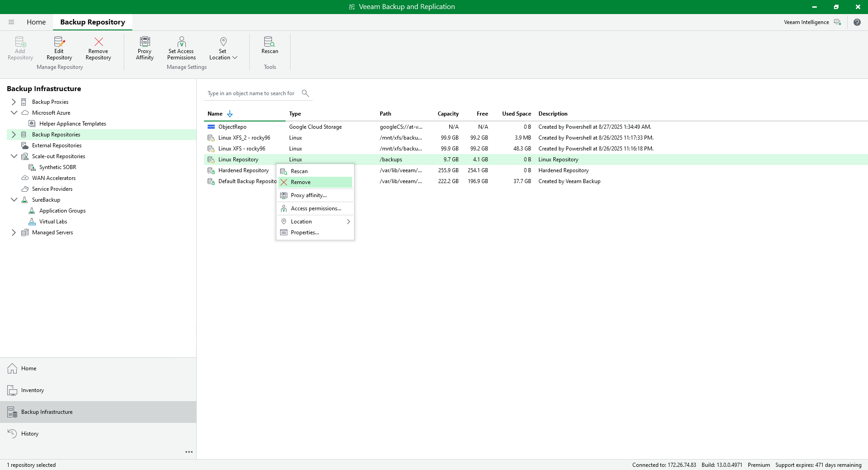This screenshot has height=470, width=868.
Task: Open Set Access Permissions from the ribbon
Action: (x=181, y=48)
